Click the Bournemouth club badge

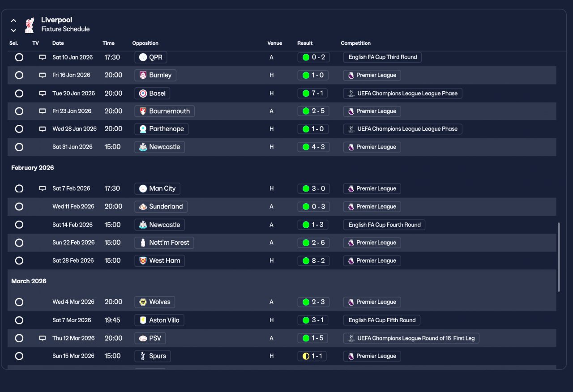[143, 111]
